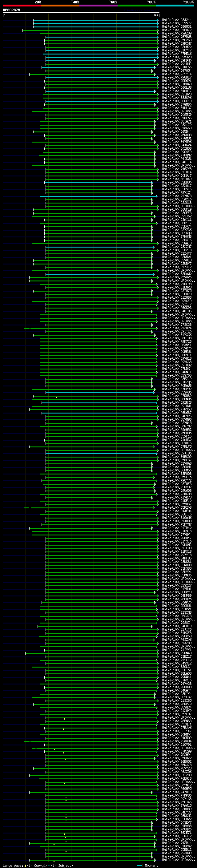This screenshot has width=197, height=868.
Task: Click label UniRef100_C2AH20
Action: [x=177, y=47]
